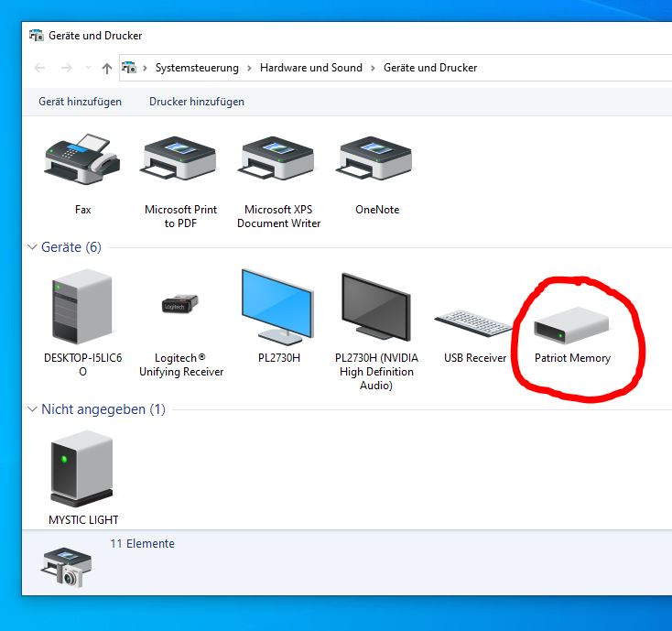Click Gerät hinzufügen button
Viewport: 672px width, 631px height.
81,102
